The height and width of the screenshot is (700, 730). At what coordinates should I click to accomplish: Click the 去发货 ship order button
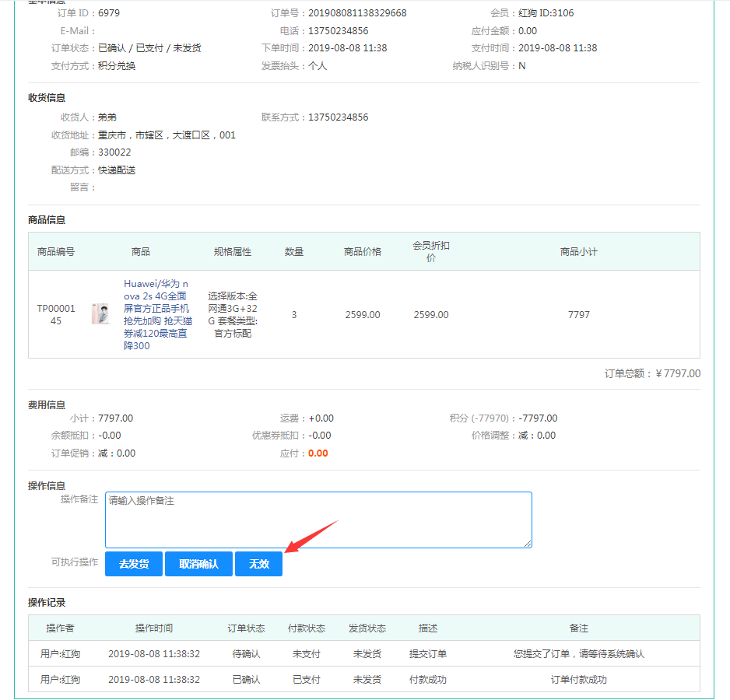pyautogui.click(x=134, y=564)
